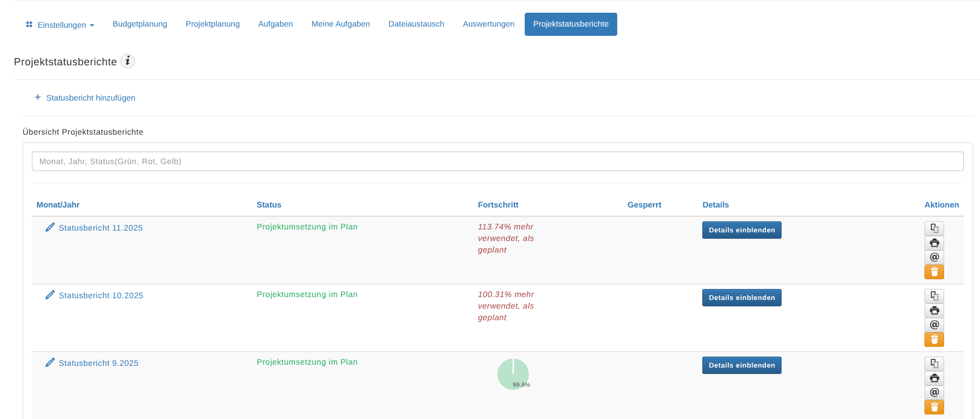
Task: Email the Statusbericht 10.2025 report
Action: 934,325
